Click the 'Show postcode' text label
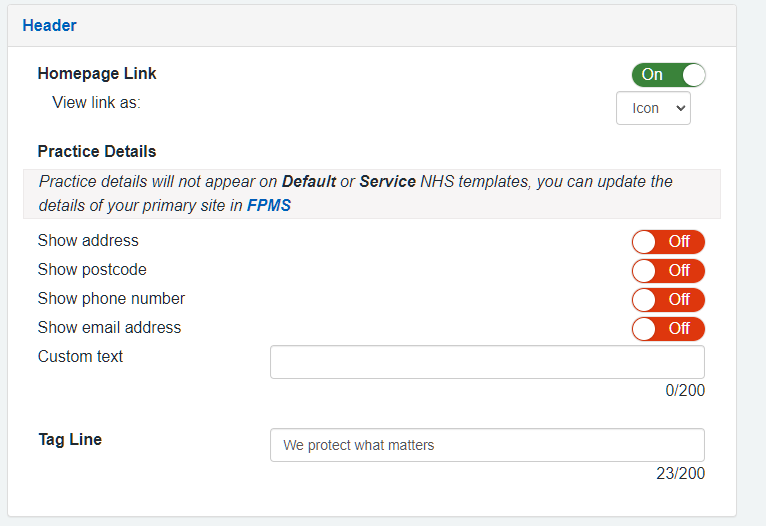The height and width of the screenshot is (526, 766). (92, 269)
